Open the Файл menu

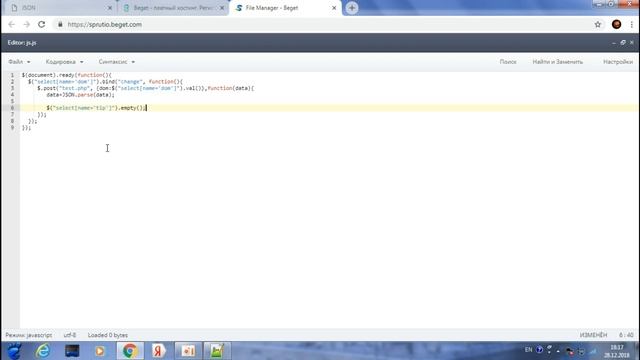[19, 62]
